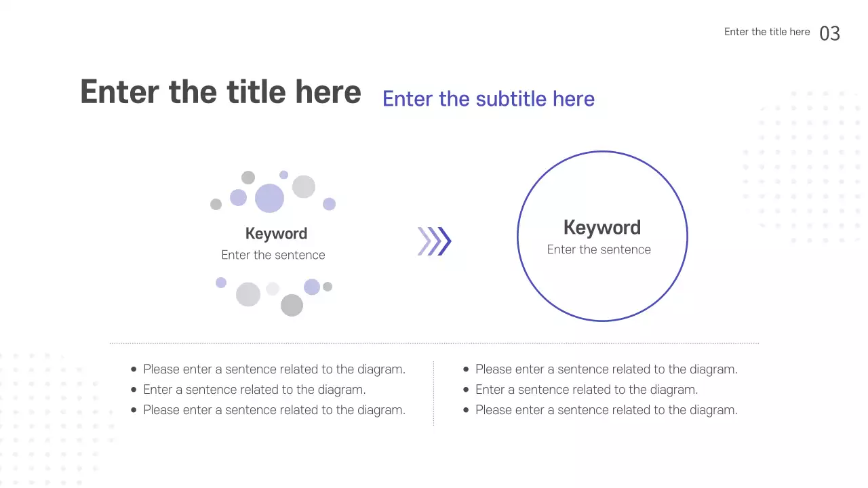
Task: Select the first bullet sentence in left column
Action: (x=274, y=369)
